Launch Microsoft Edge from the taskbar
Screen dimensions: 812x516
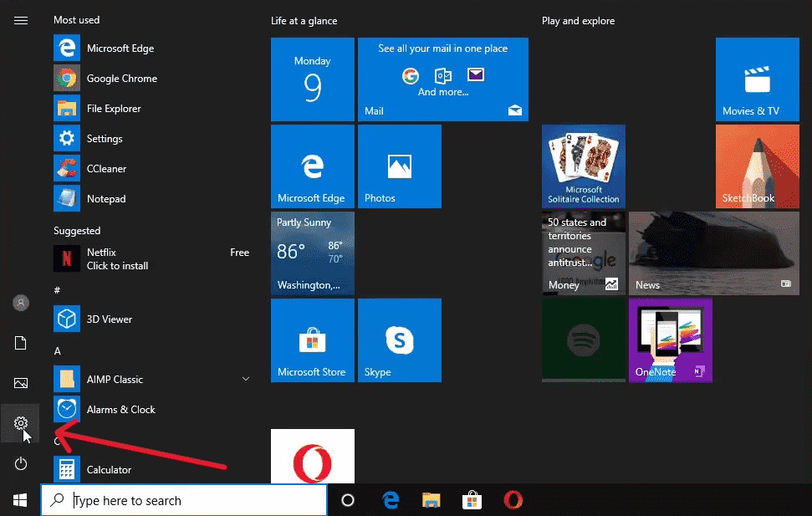coord(390,499)
